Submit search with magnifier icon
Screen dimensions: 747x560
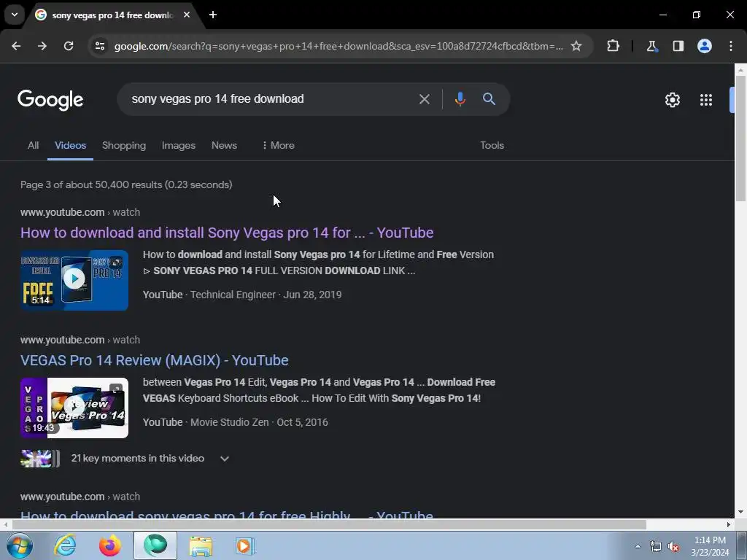tap(489, 99)
